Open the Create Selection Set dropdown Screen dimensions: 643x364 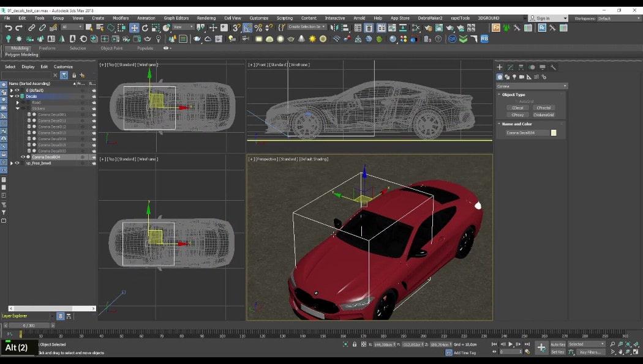click(306, 27)
